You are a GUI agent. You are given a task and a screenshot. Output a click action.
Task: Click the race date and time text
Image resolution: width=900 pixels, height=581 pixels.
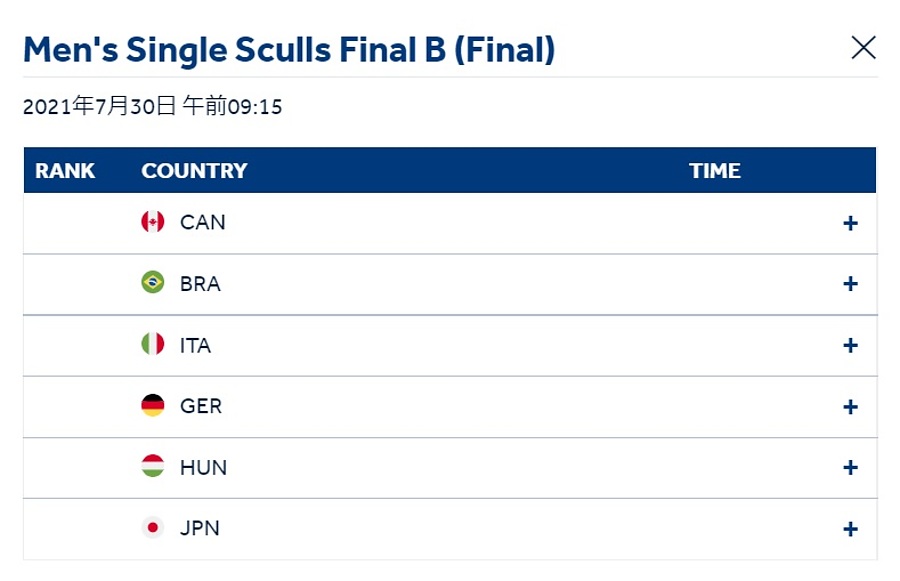pyautogui.click(x=153, y=106)
